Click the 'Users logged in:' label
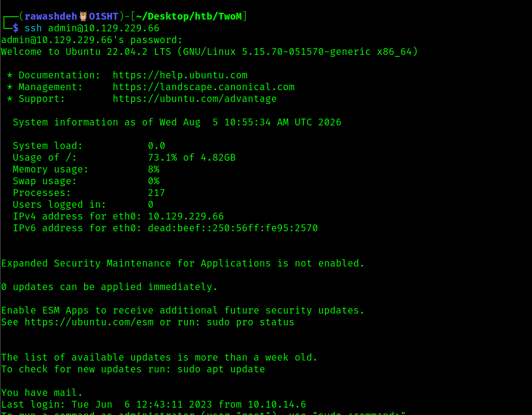Viewport: 532px width, 415px height. 59,205
